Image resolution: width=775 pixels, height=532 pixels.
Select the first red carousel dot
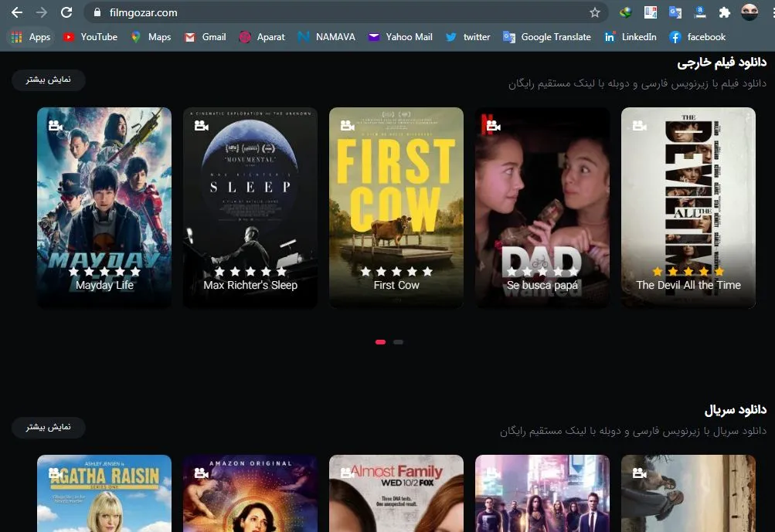point(380,342)
